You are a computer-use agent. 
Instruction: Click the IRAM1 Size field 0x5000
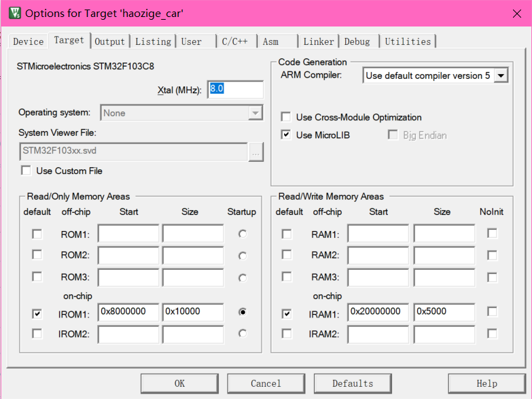444,312
